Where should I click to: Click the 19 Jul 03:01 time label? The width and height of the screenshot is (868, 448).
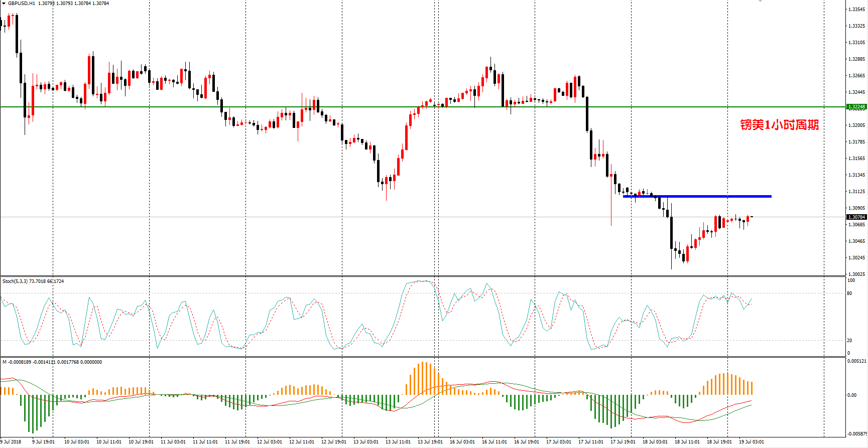tap(752, 442)
